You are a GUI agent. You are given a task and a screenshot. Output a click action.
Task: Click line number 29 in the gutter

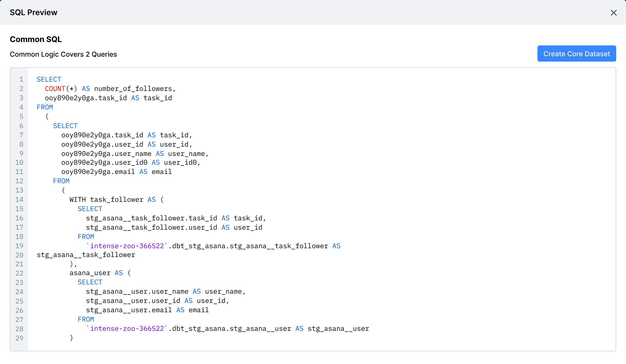(x=19, y=338)
